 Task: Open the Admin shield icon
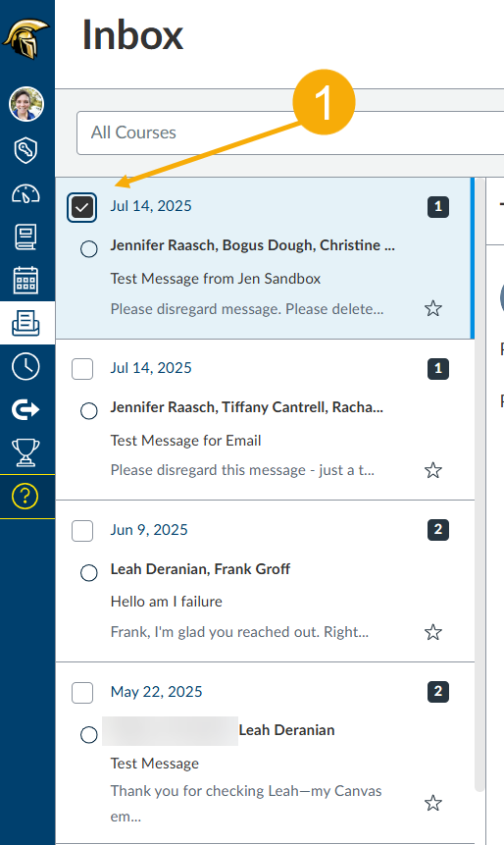click(25, 150)
